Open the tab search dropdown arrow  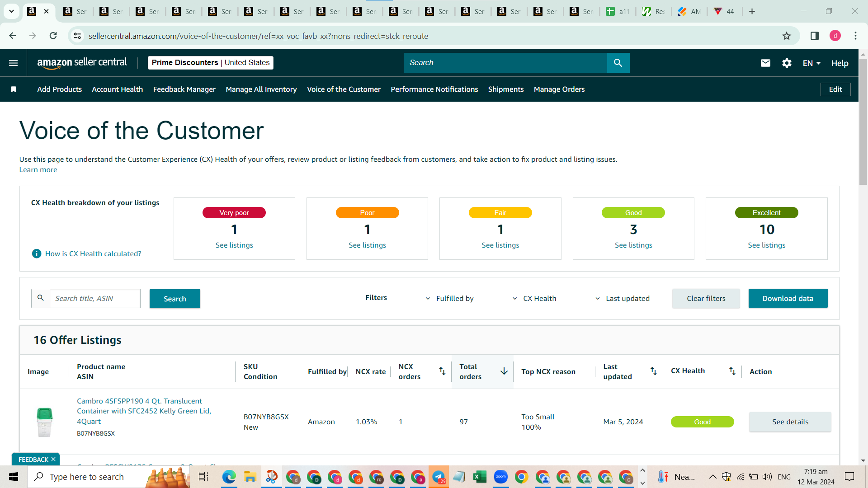(11, 11)
